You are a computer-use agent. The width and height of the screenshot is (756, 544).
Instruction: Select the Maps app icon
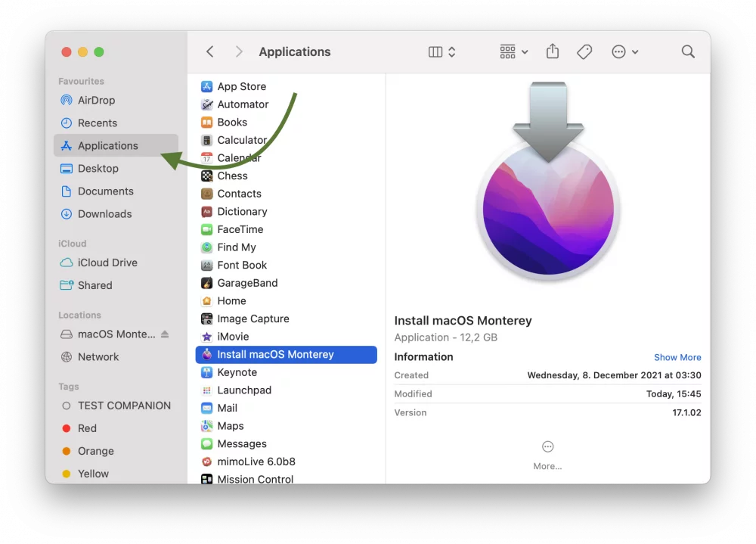click(x=207, y=426)
